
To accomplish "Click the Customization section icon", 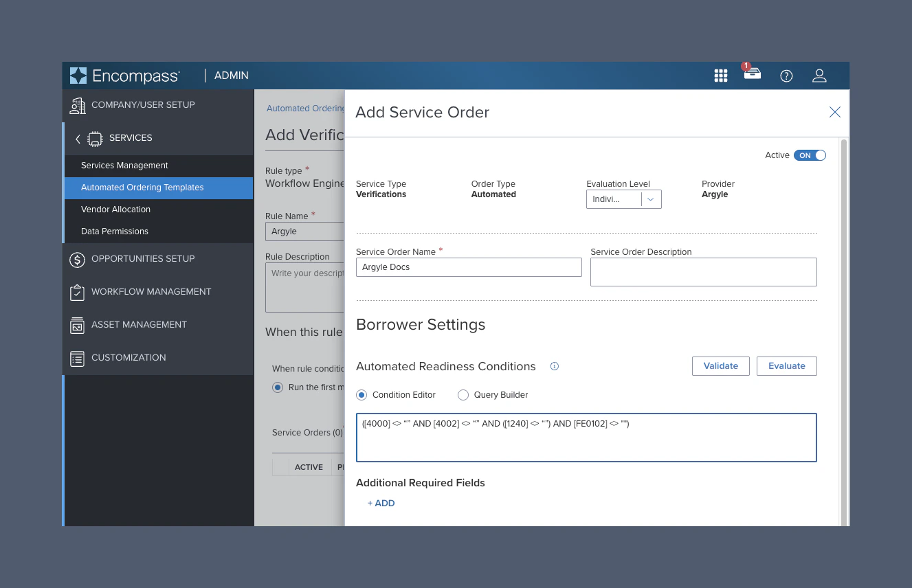I will click(x=77, y=358).
